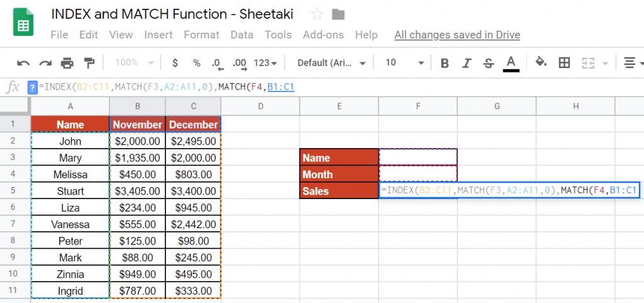Expand the Default (Arial) font dropdown

[x=331, y=63]
